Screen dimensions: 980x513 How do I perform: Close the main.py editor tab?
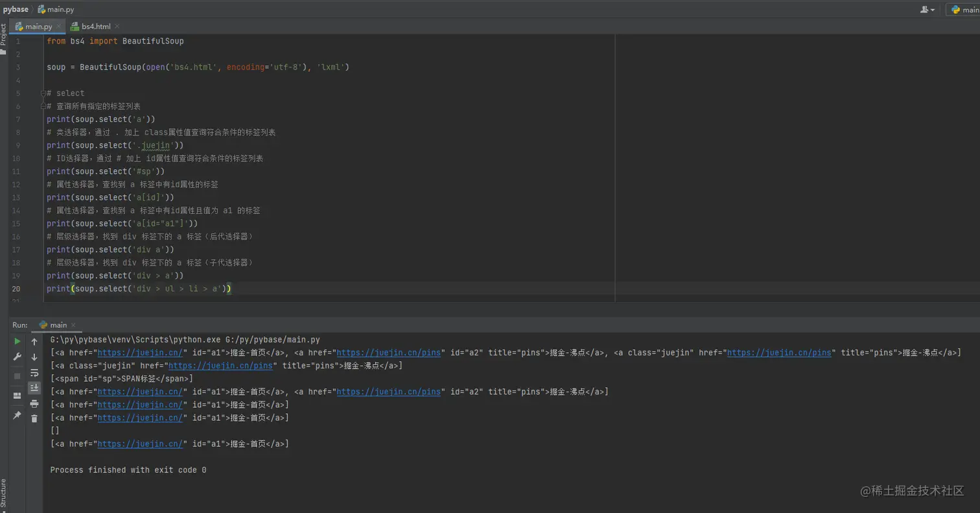pos(59,27)
